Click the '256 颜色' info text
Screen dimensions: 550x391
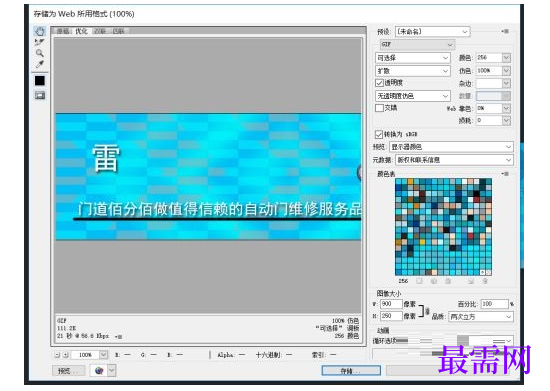347,336
